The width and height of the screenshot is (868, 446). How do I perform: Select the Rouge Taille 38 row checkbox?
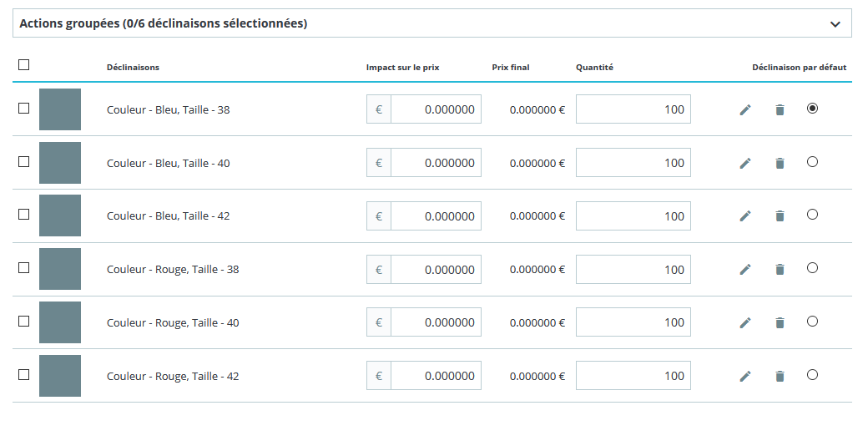coord(23,267)
